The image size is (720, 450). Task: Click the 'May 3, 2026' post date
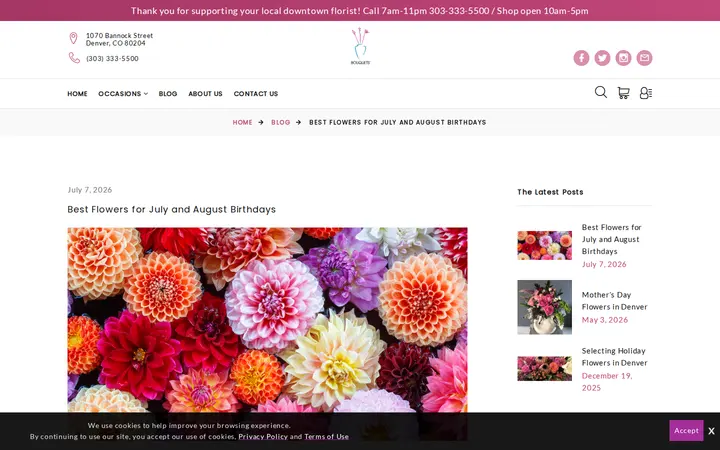click(605, 320)
